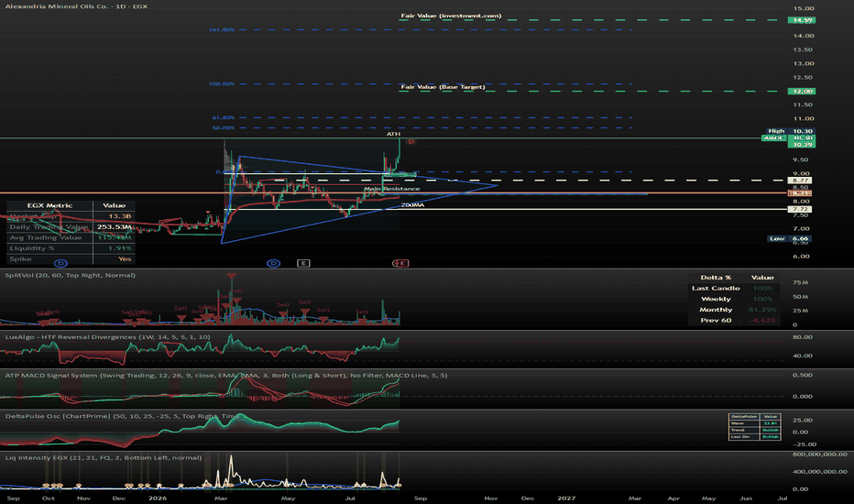Click the blue dividend marker below Spike row
854x504 pixels.
(61, 263)
